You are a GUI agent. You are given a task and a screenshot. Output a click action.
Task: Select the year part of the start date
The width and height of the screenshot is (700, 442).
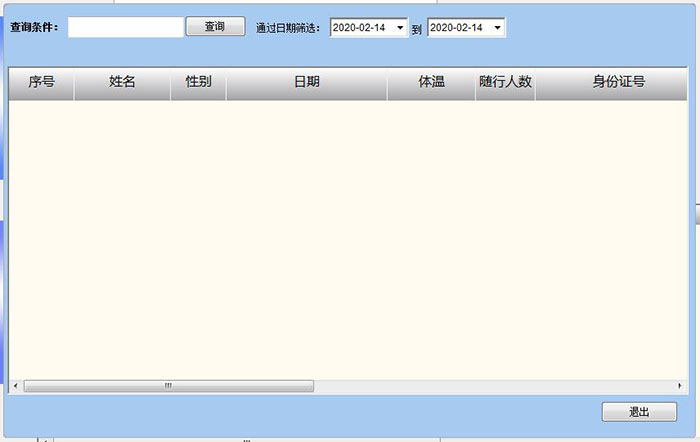(344, 28)
